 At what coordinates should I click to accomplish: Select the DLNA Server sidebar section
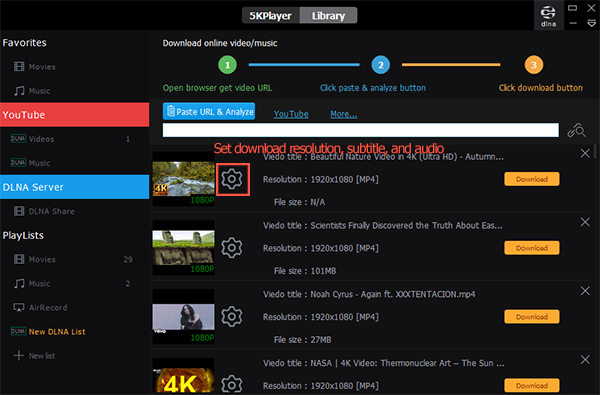pos(75,187)
